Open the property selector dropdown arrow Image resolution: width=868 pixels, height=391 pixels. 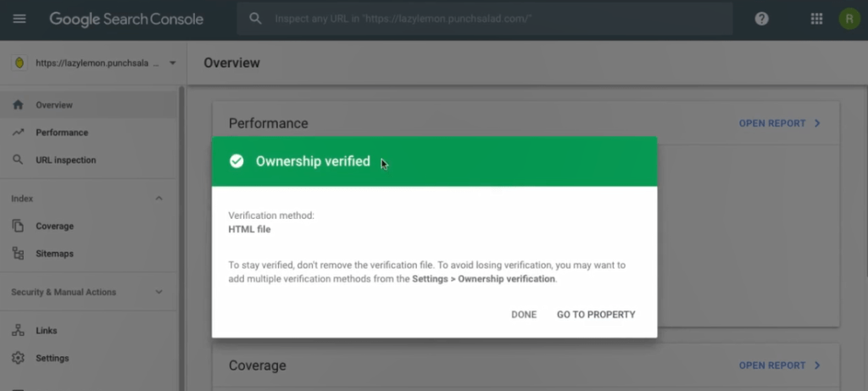172,63
